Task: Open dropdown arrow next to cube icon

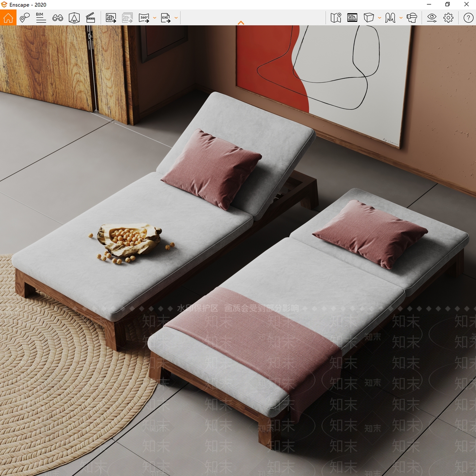Action: [379, 18]
